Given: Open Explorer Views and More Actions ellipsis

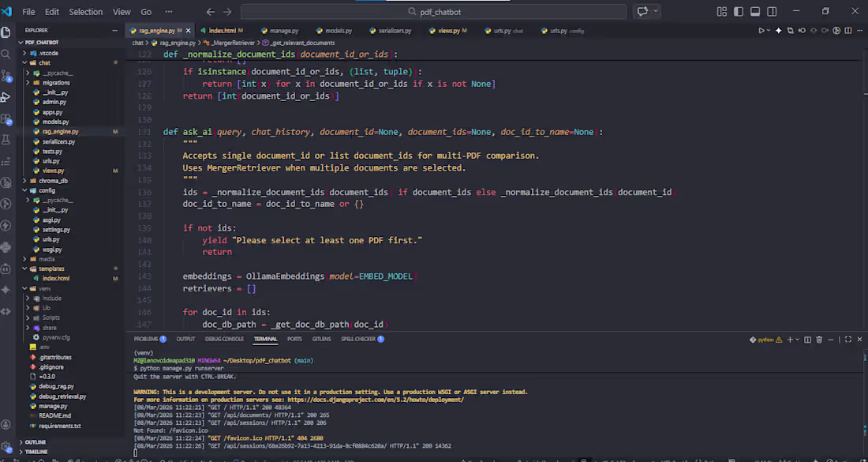Looking at the screenshot, I should pos(115,31).
